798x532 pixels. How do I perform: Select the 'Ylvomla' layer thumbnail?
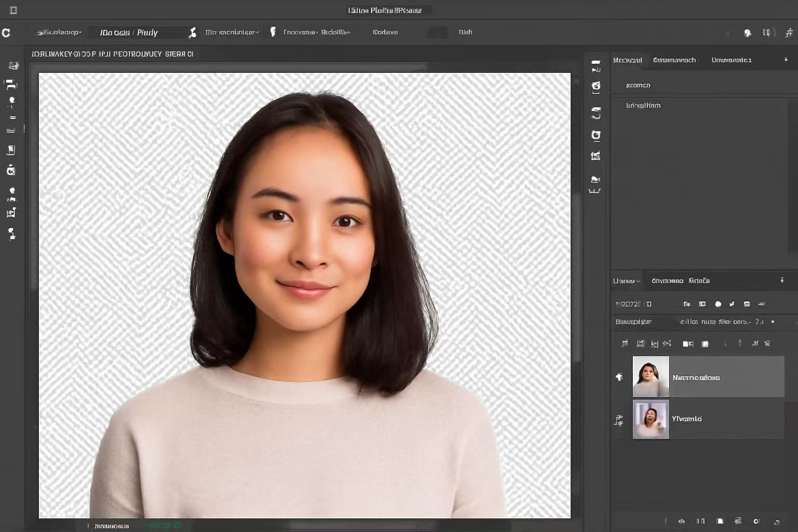tap(650, 419)
